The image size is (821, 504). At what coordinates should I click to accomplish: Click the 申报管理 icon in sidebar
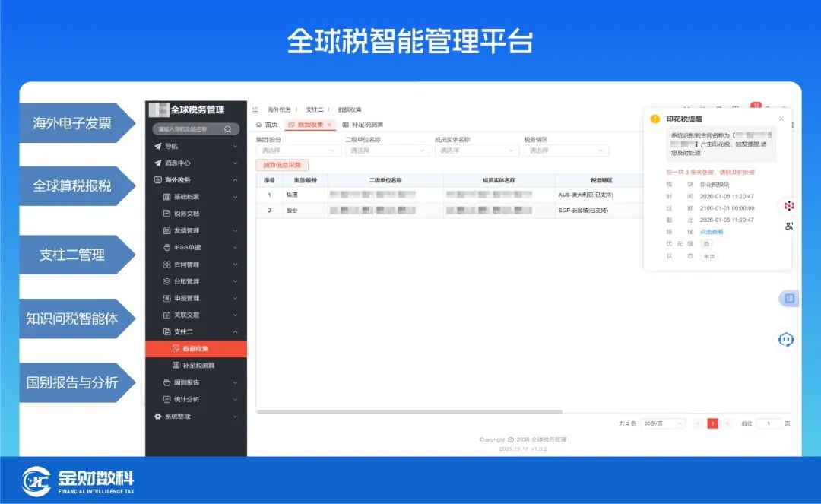click(166, 298)
